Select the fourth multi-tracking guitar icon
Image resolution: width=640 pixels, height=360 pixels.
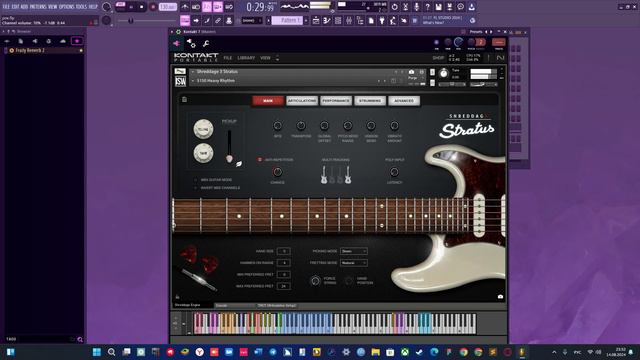tap(348, 175)
